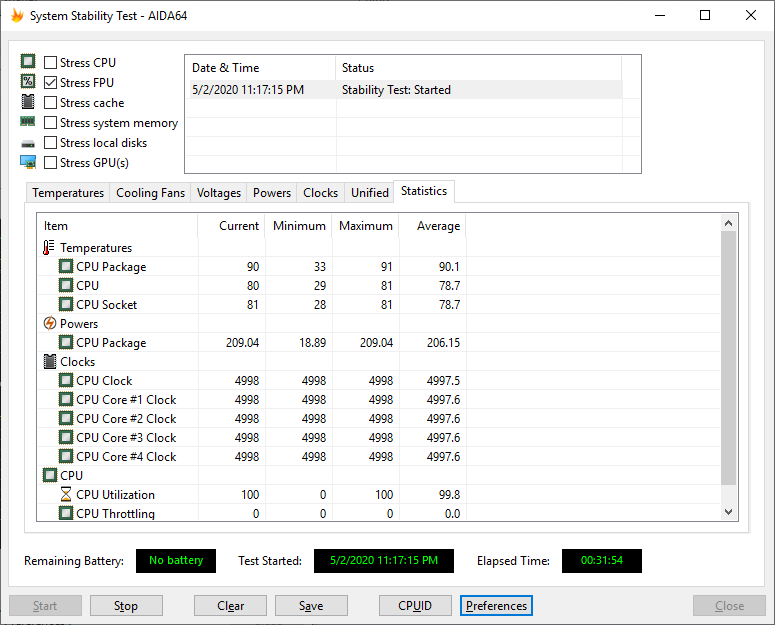Click the RAM module icon beside Stress system memory

[x=28, y=121]
